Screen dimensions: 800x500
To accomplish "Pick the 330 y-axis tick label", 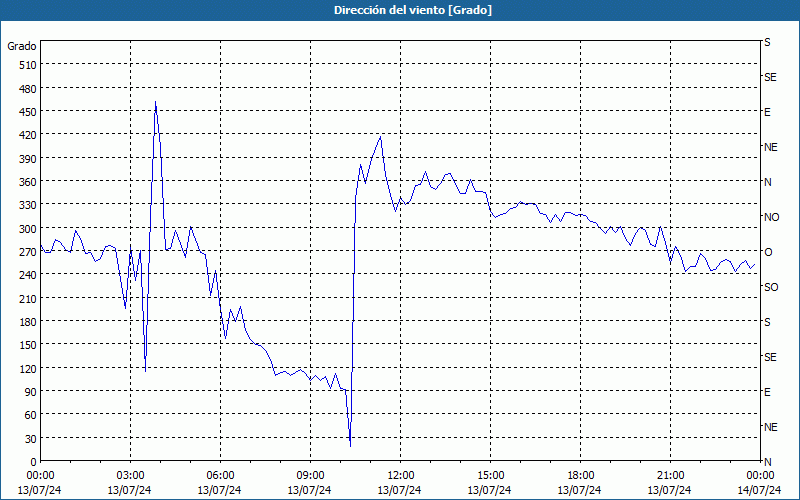I will tap(28, 205).
